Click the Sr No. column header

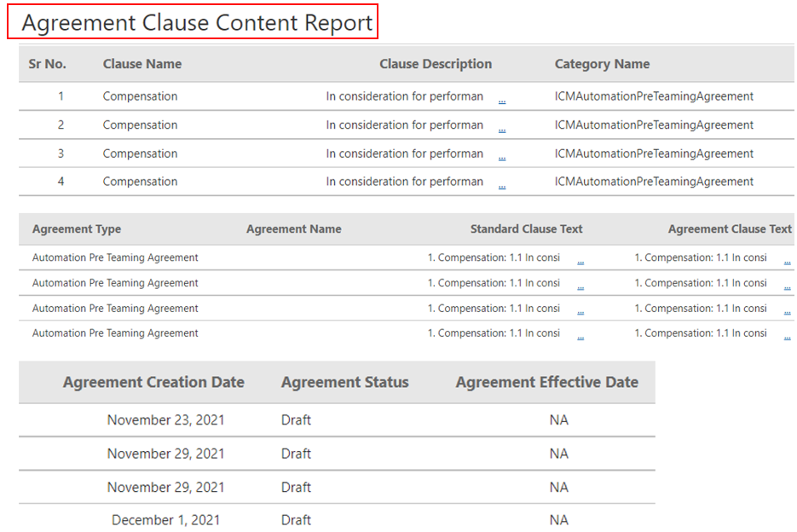(x=48, y=64)
